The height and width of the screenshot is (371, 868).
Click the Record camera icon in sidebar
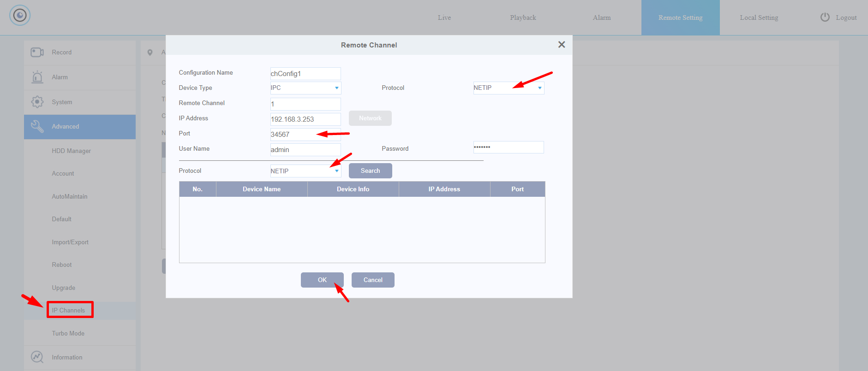click(37, 53)
